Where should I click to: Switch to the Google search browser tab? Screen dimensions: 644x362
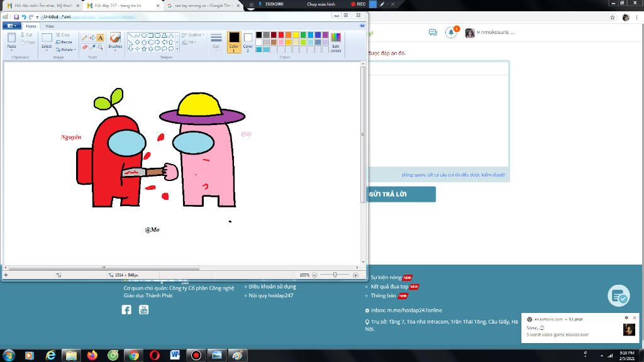pos(203,5)
